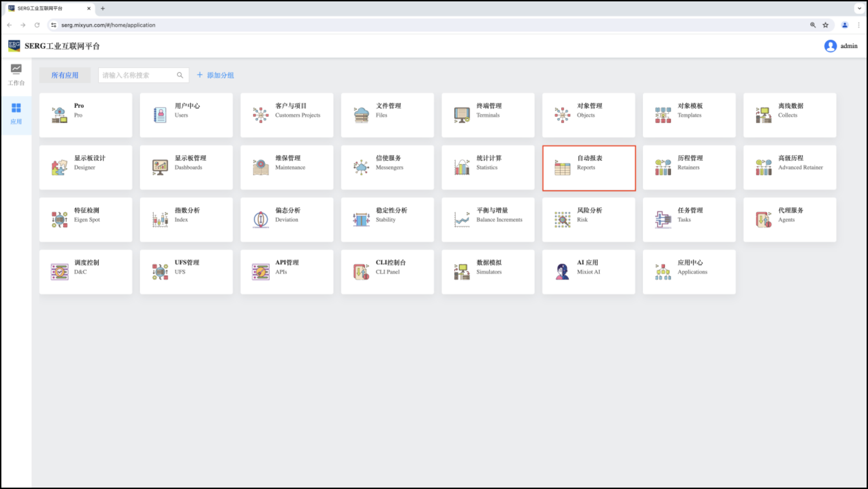Select the 文件管理 Files cloud icon
This screenshot has height=489, width=868.
click(361, 115)
